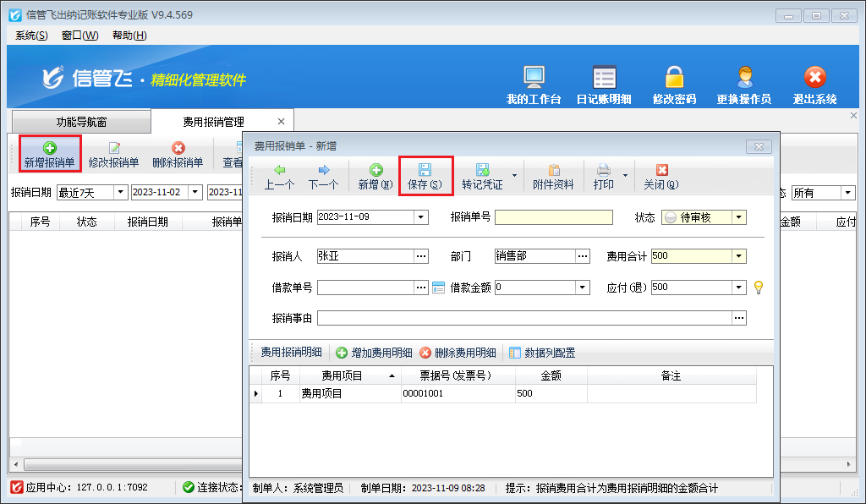Click the 退出系统 red exit icon
866x504 pixels.
coord(814,78)
